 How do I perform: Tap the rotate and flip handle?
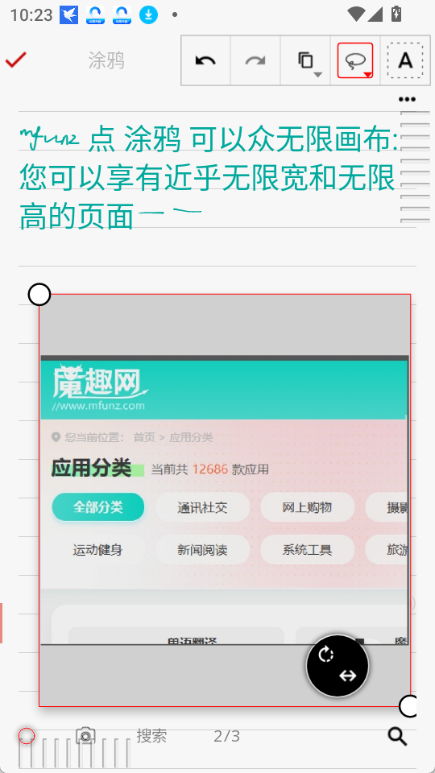point(337,666)
